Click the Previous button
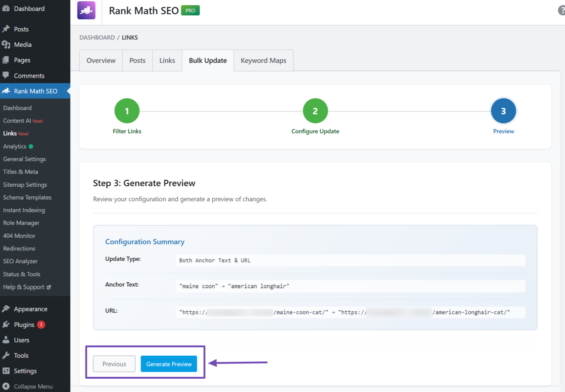Screen dimensions: 565x392 coord(114,364)
